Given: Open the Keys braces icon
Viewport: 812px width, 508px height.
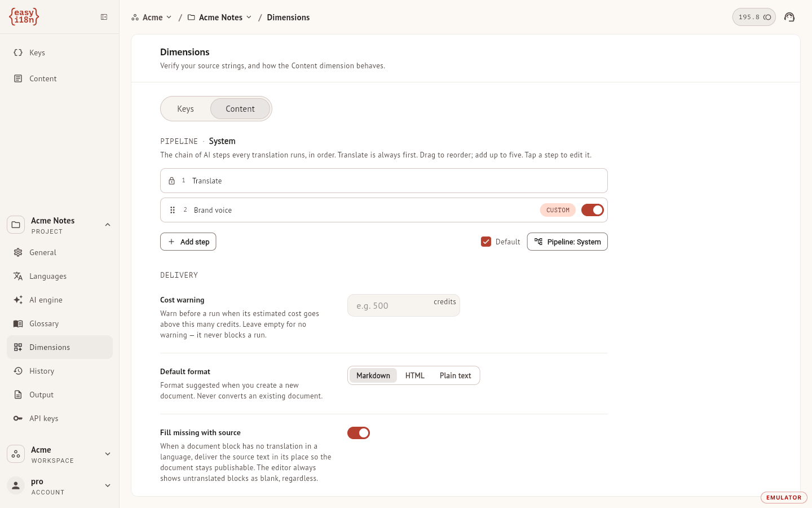Looking at the screenshot, I should (18, 52).
